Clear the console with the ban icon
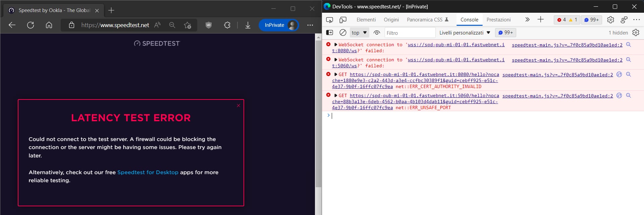Image resolution: width=644 pixels, height=215 pixels. pyautogui.click(x=343, y=32)
